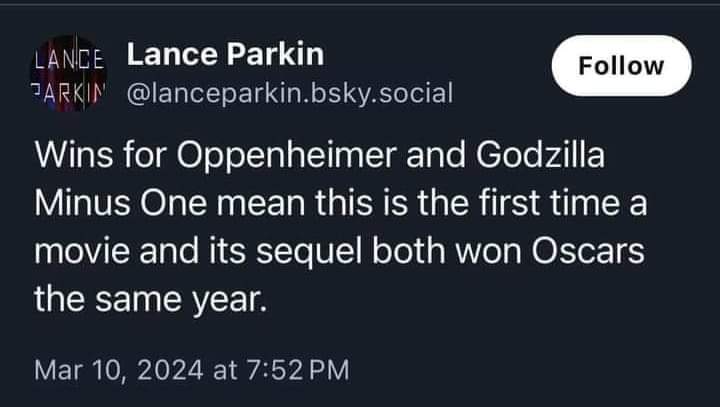The width and height of the screenshot is (720, 407).
Task: Select the words "Minus One" in post
Action: [x=109, y=205]
